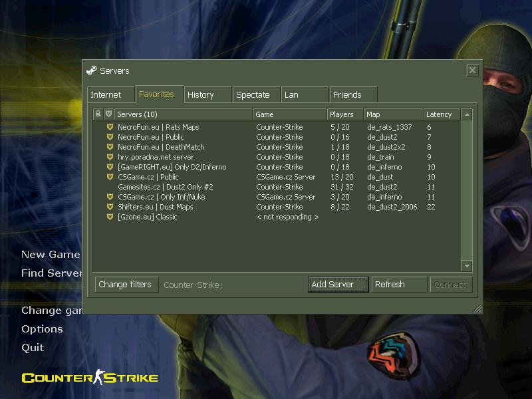Switch to the Internet tab
532x399 pixels.
(110, 94)
